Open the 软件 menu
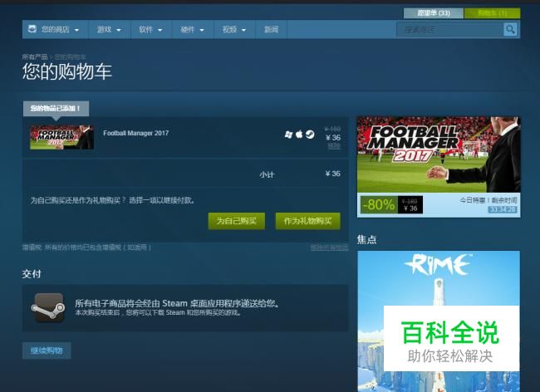This screenshot has width=540, height=392. 151,29
